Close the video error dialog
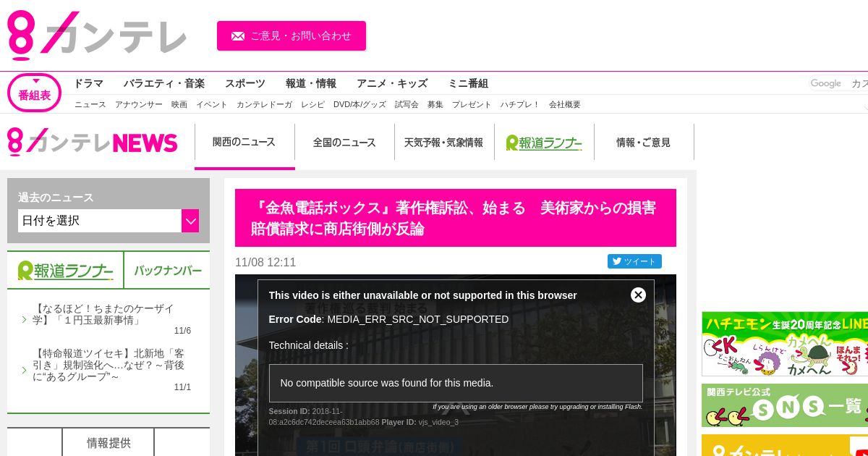Viewport: 868px width, 456px height. 638,295
